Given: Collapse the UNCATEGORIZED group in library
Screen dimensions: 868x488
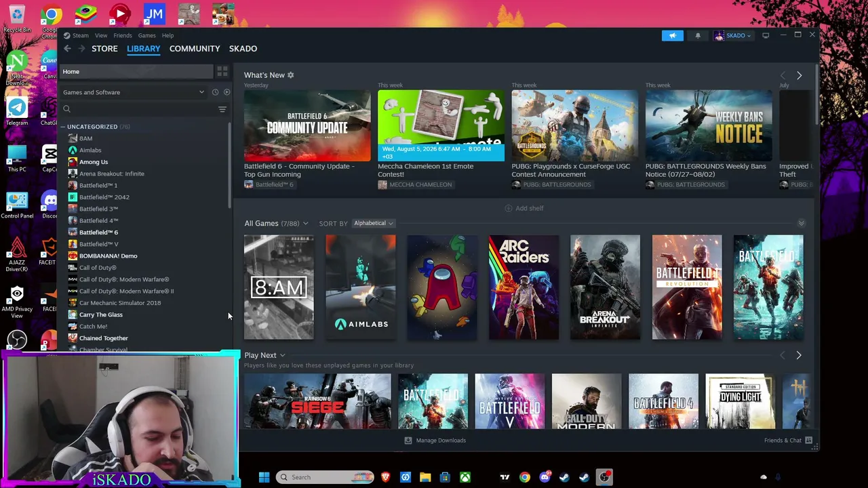Looking at the screenshot, I should 62,127.
